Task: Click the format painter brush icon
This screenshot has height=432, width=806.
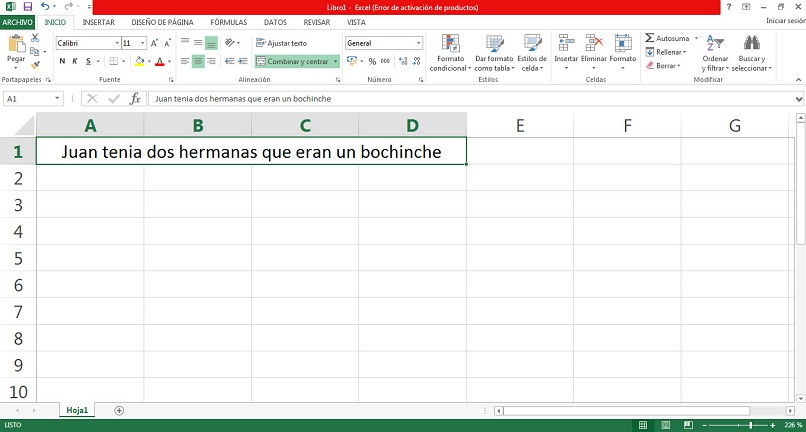Action: [x=35, y=65]
